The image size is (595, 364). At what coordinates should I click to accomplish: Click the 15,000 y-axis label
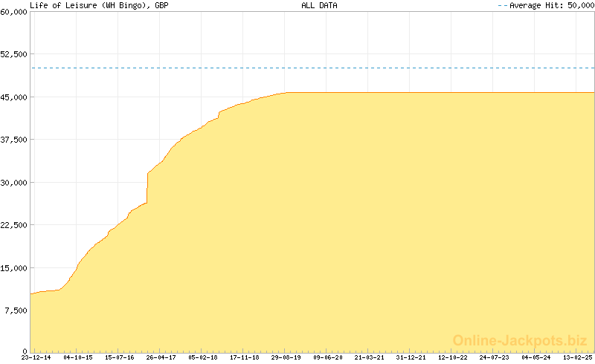click(13, 268)
